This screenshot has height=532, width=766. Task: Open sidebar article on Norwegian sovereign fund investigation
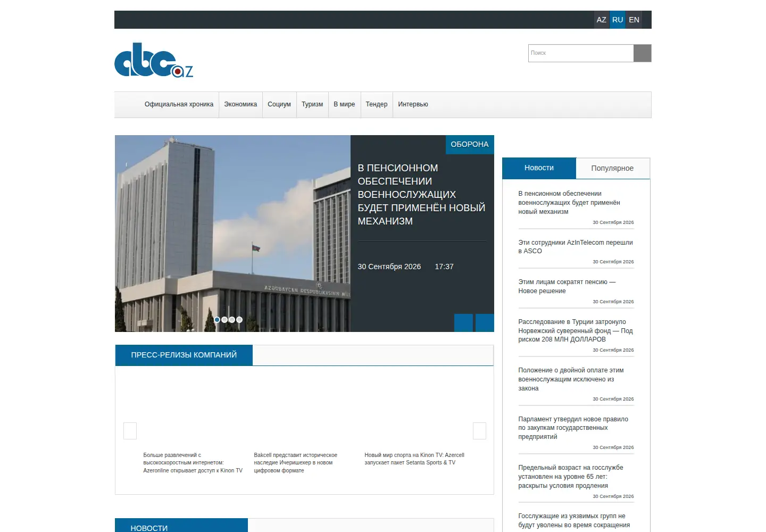(x=576, y=330)
